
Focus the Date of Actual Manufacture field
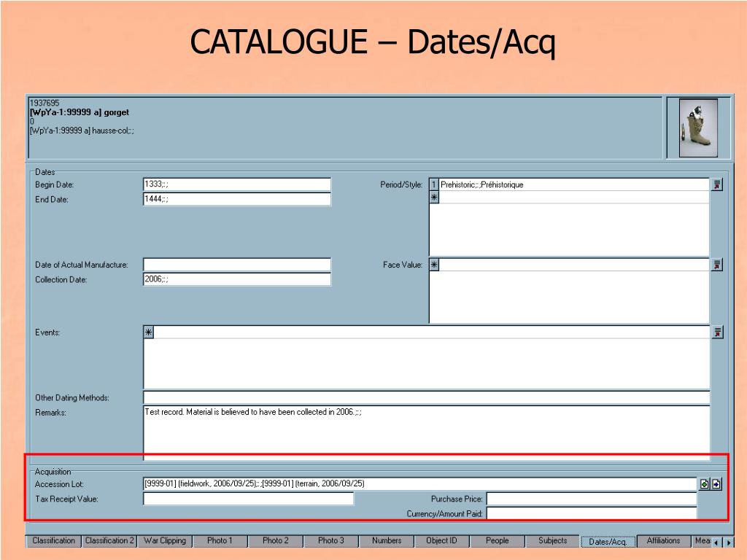pyautogui.click(x=237, y=265)
